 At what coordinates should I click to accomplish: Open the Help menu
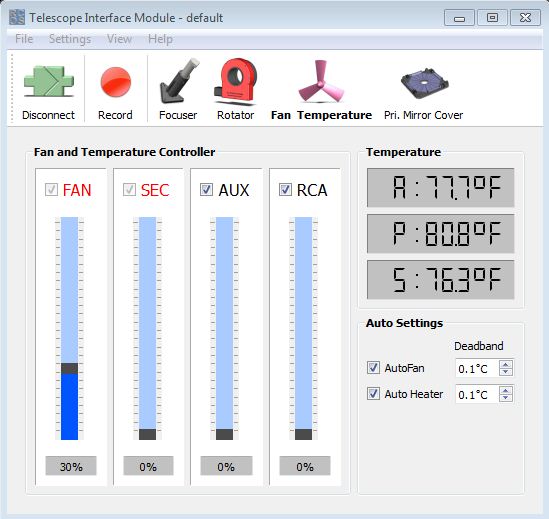coord(160,39)
